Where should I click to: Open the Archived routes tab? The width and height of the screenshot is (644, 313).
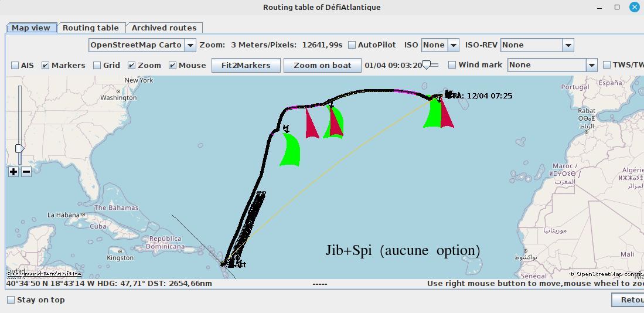pos(163,28)
